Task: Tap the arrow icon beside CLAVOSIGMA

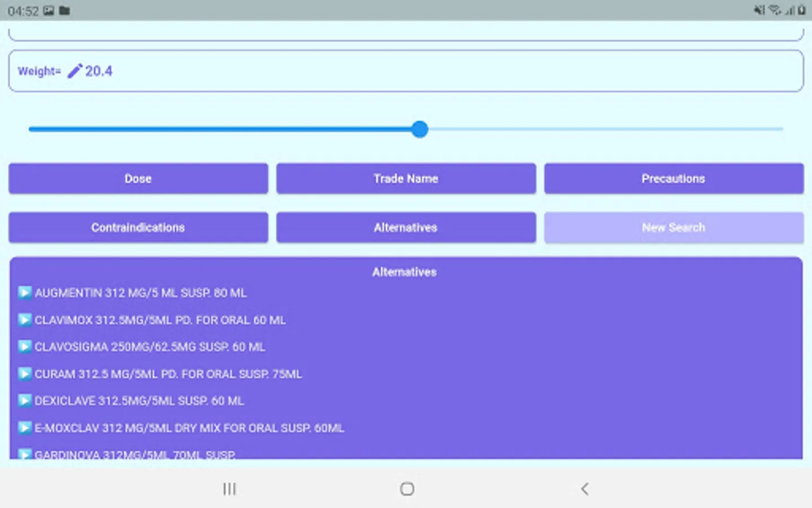Action: (x=24, y=346)
